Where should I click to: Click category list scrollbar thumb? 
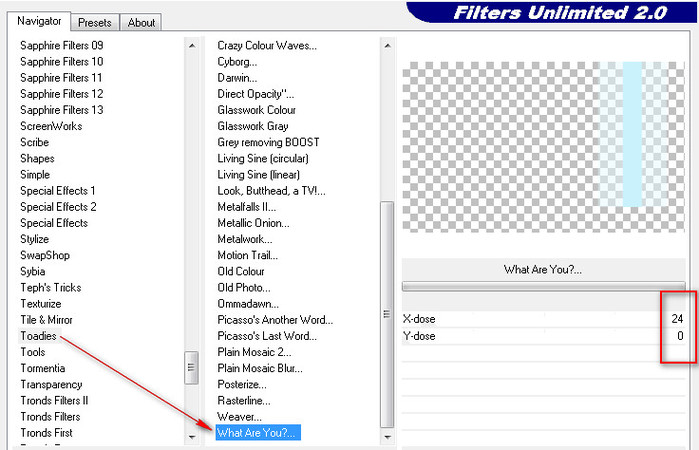tap(192, 367)
